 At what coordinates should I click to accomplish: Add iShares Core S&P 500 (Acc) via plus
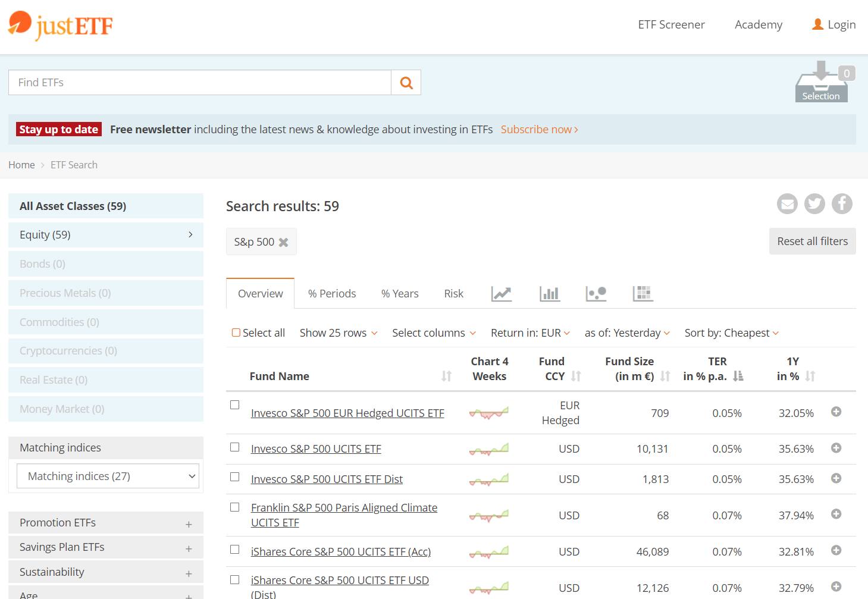click(x=836, y=550)
